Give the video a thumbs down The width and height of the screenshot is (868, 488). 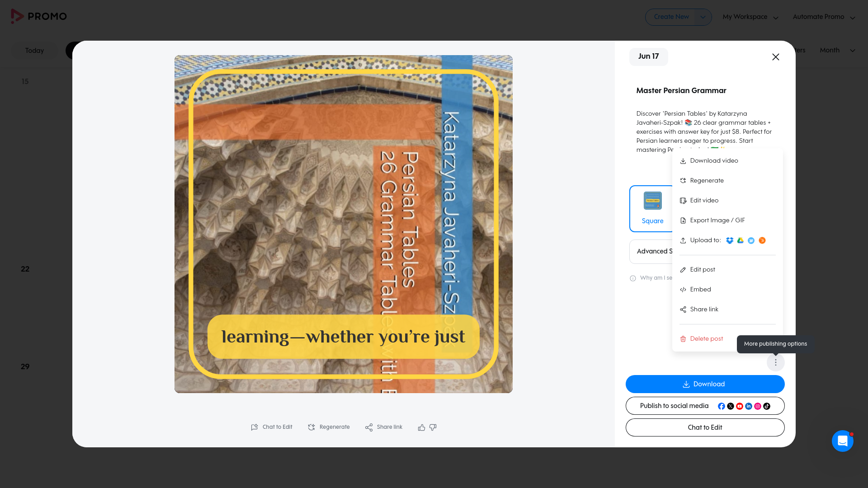coord(433,427)
